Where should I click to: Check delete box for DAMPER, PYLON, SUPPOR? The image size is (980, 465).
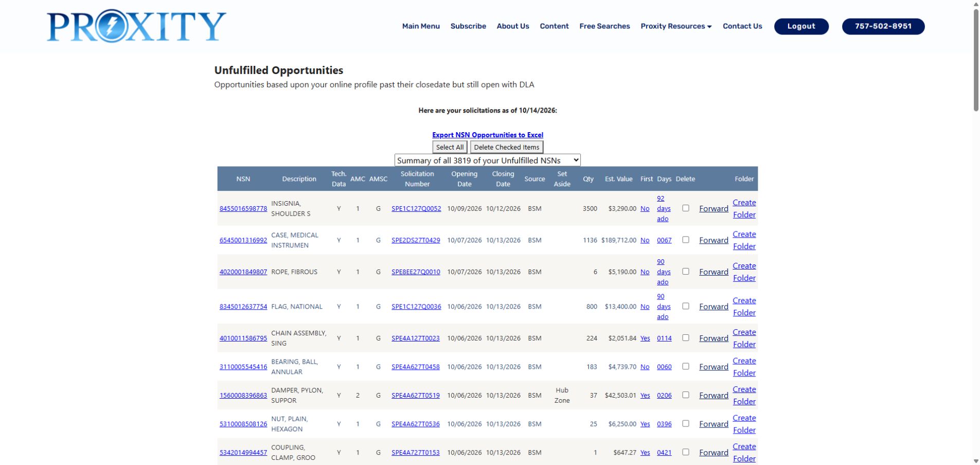click(686, 395)
